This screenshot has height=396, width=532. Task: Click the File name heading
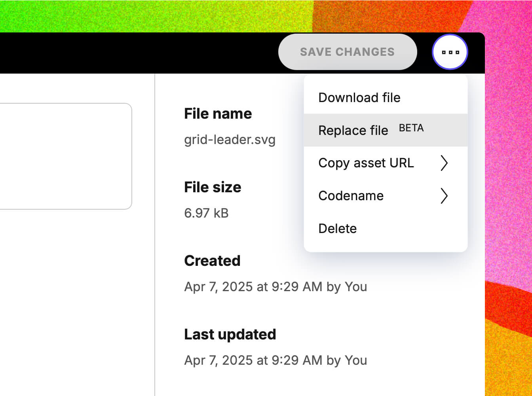pos(218,114)
